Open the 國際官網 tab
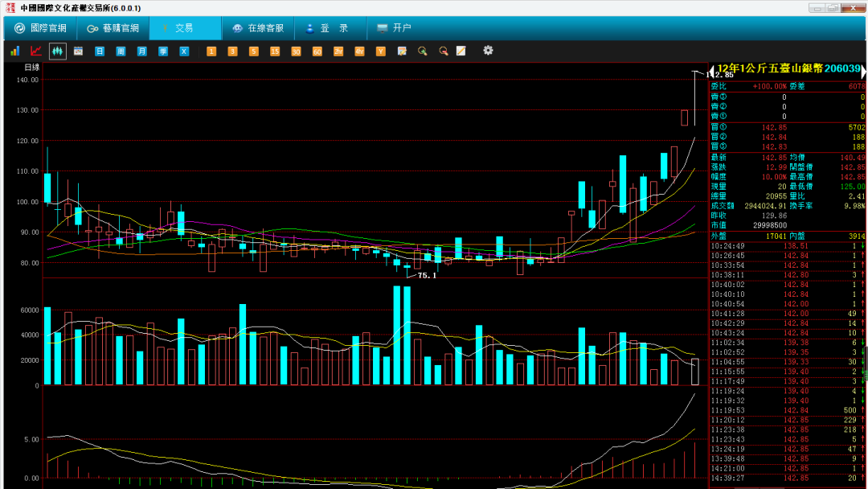Image resolution: width=868 pixels, height=489 pixels. click(x=40, y=28)
